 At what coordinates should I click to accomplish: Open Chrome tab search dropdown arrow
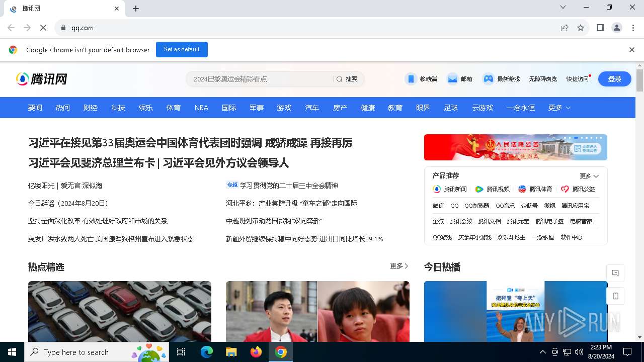coord(563,8)
